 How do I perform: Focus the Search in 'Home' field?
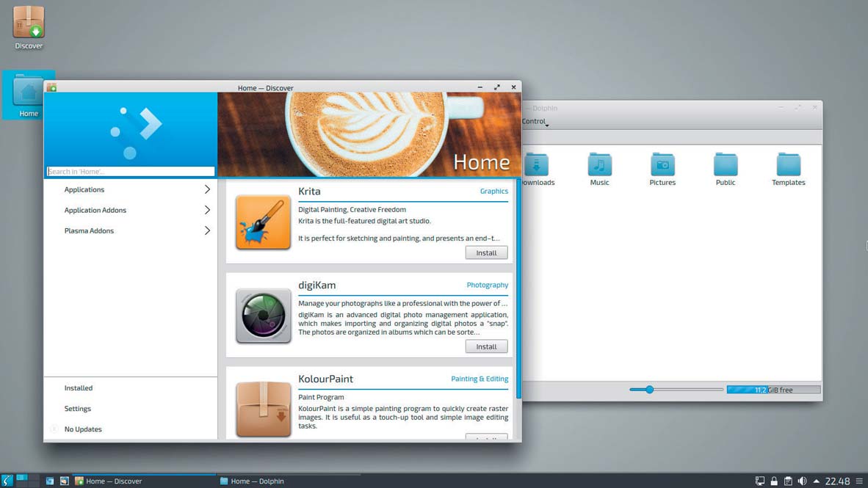[x=131, y=172]
